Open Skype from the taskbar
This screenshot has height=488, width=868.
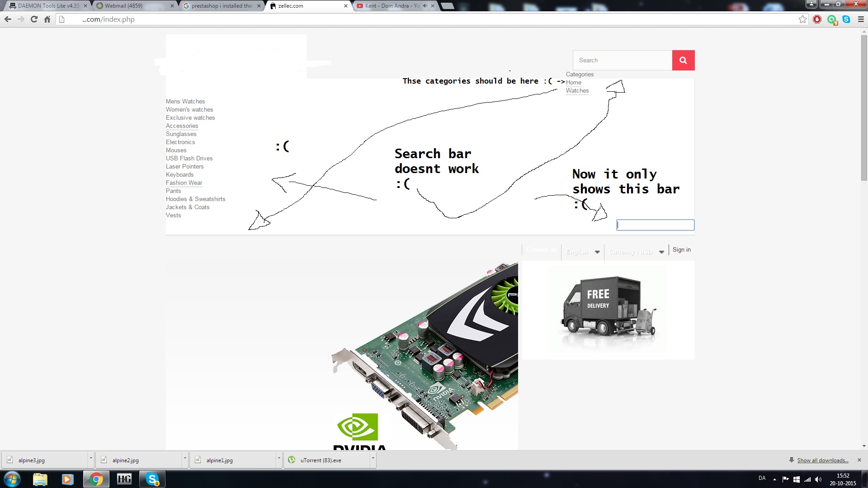coord(152,479)
